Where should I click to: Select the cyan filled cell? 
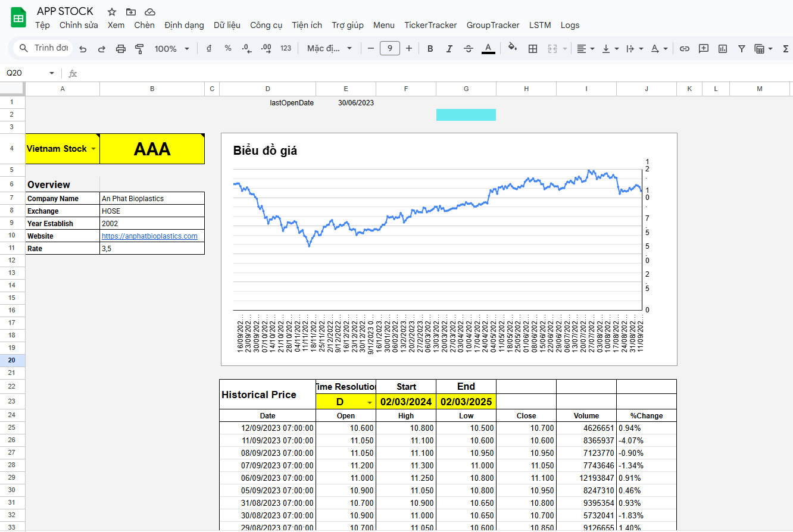(466, 115)
